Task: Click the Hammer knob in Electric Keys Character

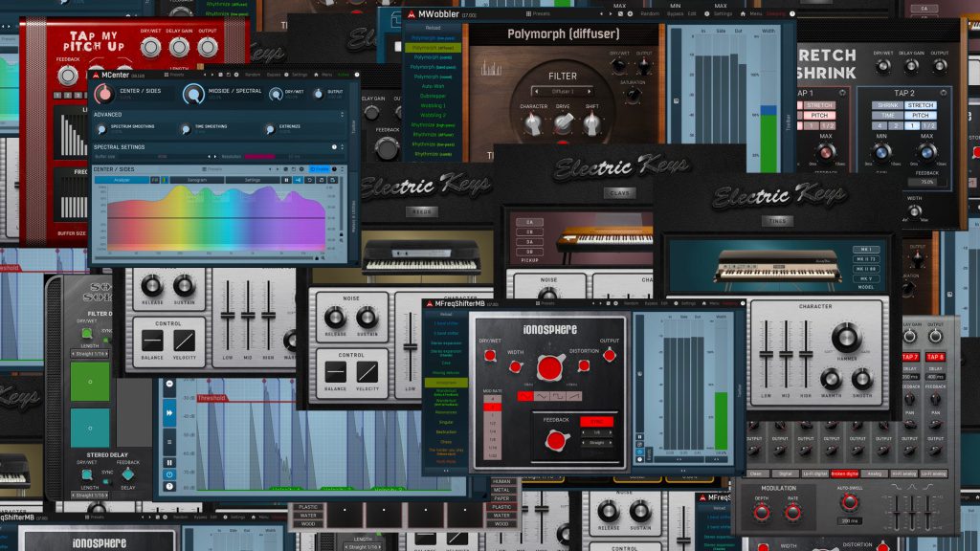Action: click(x=846, y=338)
